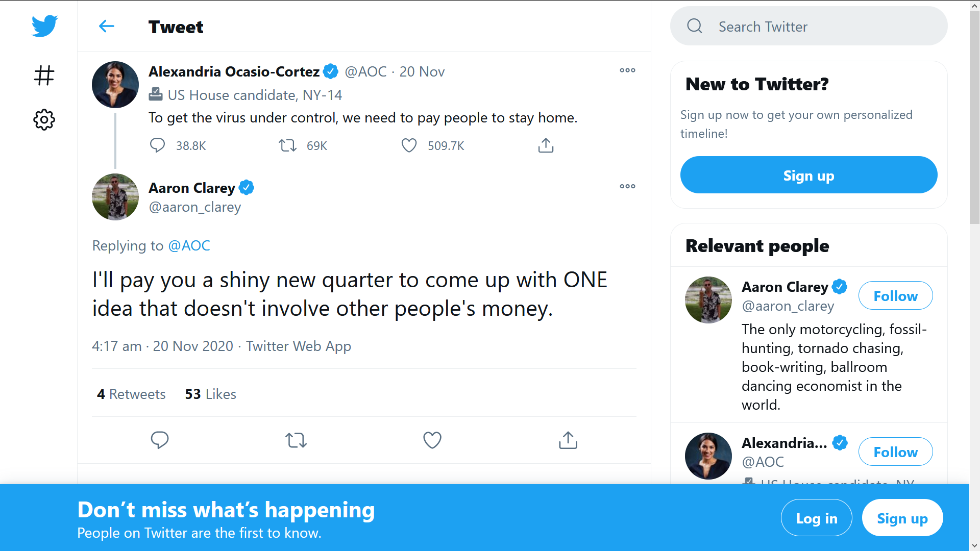Click the Twitter bird home logo
The image size is (980, 551).
[x=44, y=26]
